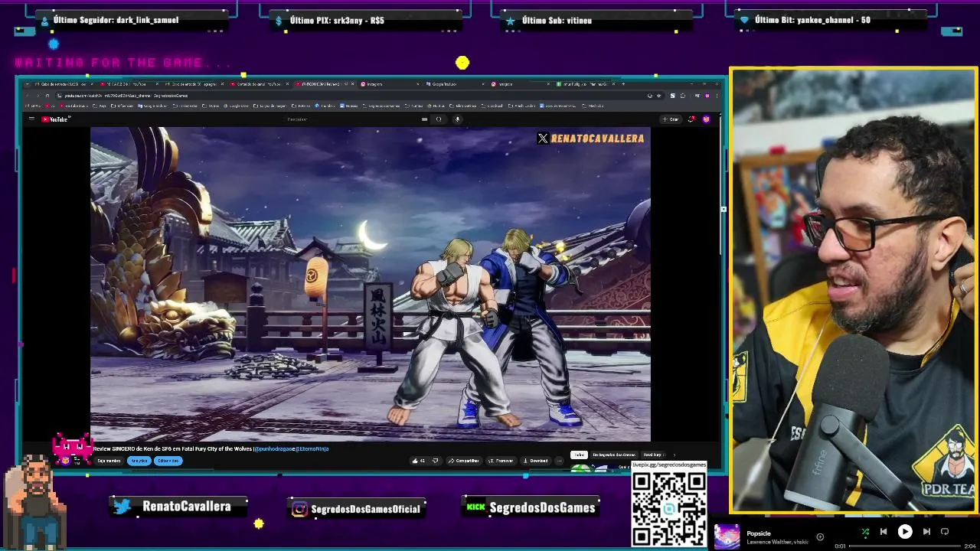The image size is (980, 551).
Task: Click the X logo beside RENATOCAVALLERA in video
Action: (x=543, y=139)
